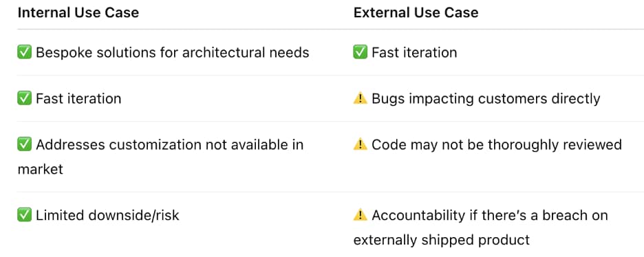Click checkmark next to Limited downside/risk
Image resolution: width=644 pixels, height=257 pixels.
pyautogui.click(x=25, y=215)
